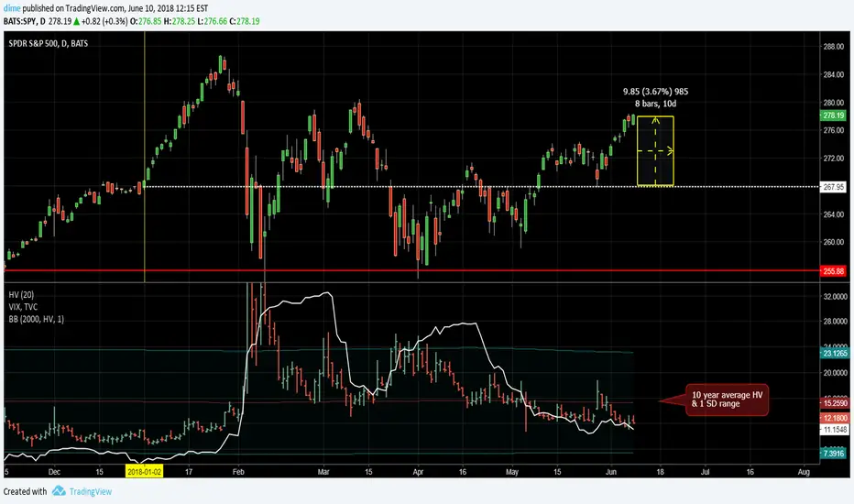Click the 'Mar' label on time axis
This screenshot has width=854, height=504.
click(323, 472)
